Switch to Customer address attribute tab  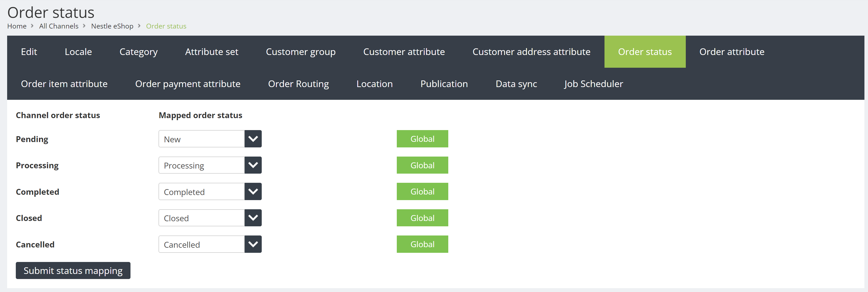(531, 52)
